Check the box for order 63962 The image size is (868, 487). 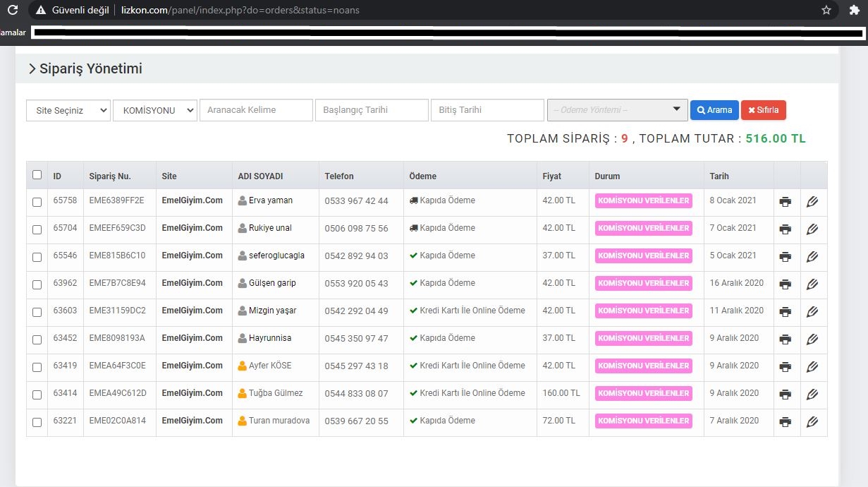[x=37, y=284]
